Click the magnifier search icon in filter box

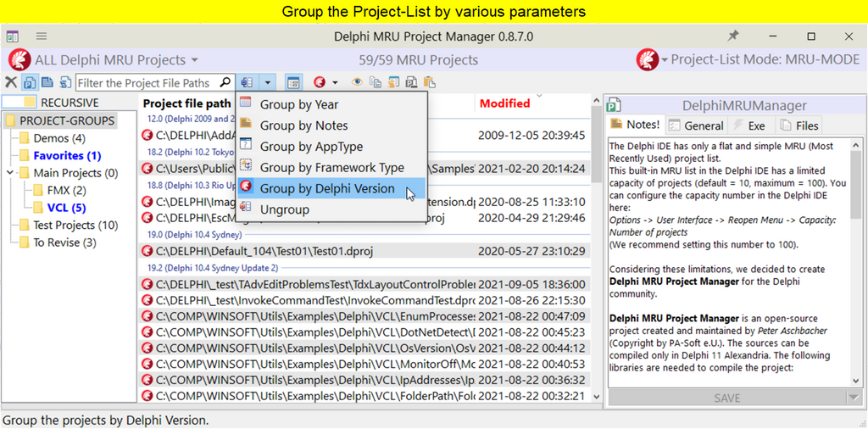click(x=225, y=82)
